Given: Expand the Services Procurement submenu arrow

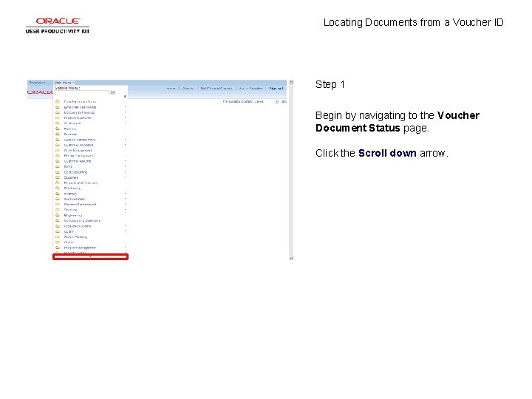Looking at the screenshot, I should [125, 205].
